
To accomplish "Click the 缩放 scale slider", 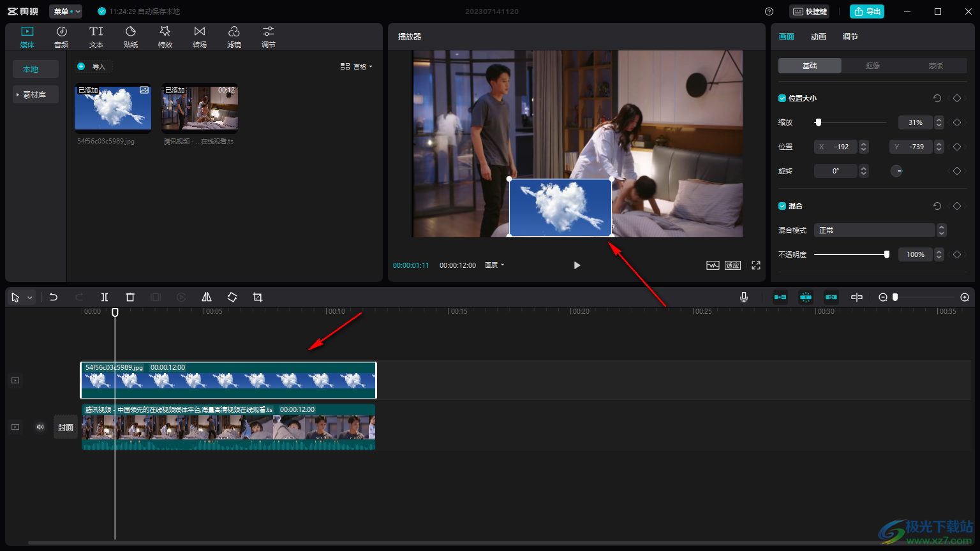I will tap(850, 122).
